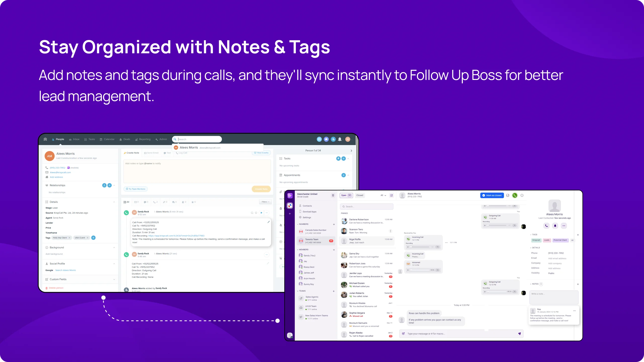Open the Reporting menu in Follow Up Boss
This screenshot has width=644, height=362.
pyautogui.click(x=143, y=139)
